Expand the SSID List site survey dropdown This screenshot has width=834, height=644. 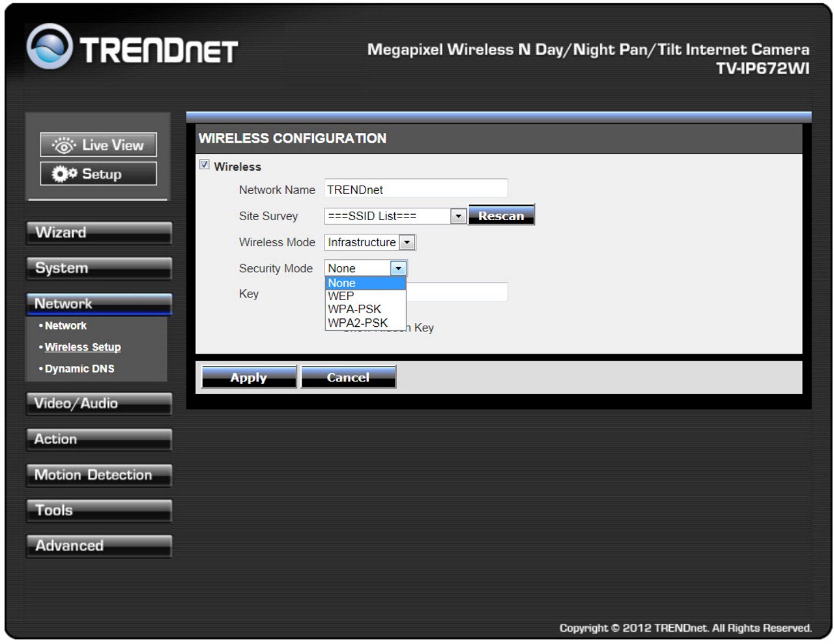click(x=395, y=216)
